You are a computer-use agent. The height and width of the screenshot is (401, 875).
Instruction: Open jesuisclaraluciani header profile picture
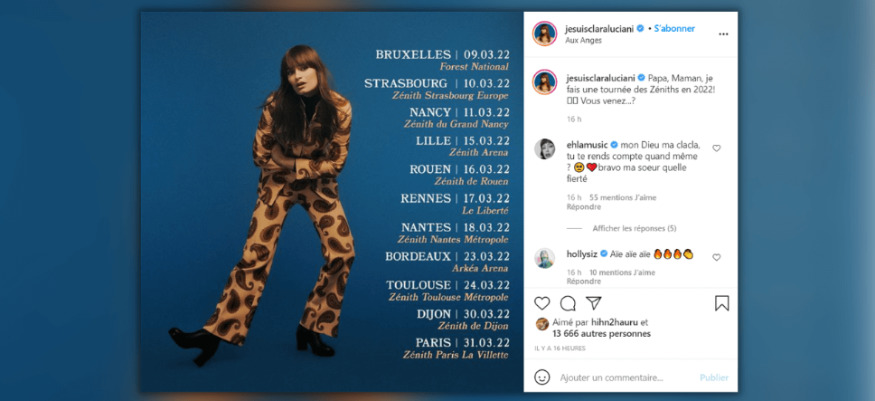click(x=544, y=33)
